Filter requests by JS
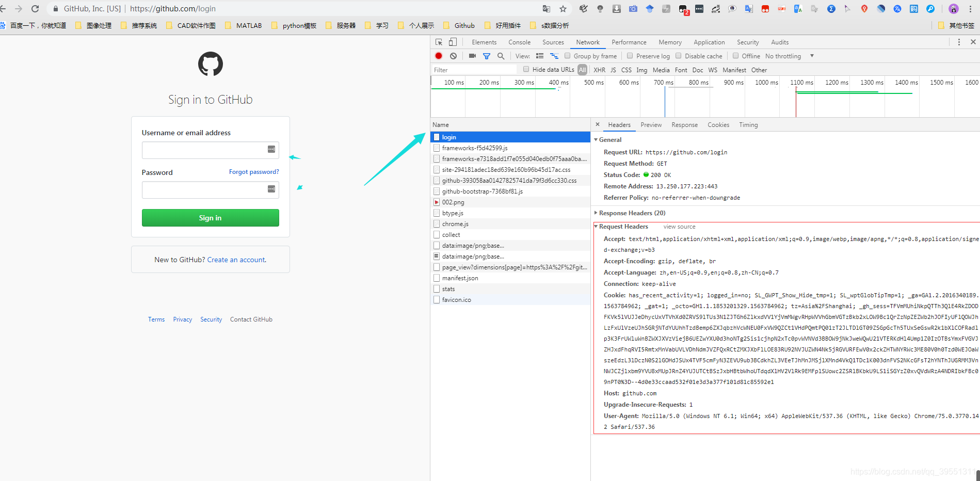 coord(613,70)
